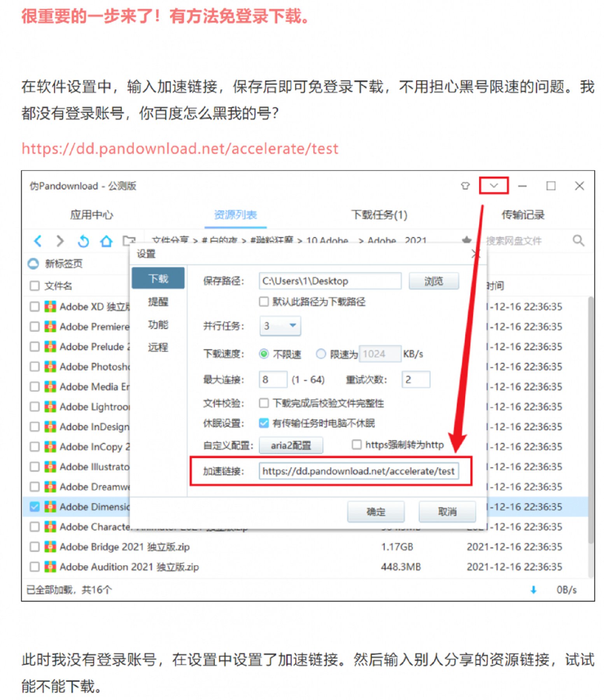Click the 已全部加载，共16个 status text
This screenshot has width=604, height=700.
click(x=69, y=590)
